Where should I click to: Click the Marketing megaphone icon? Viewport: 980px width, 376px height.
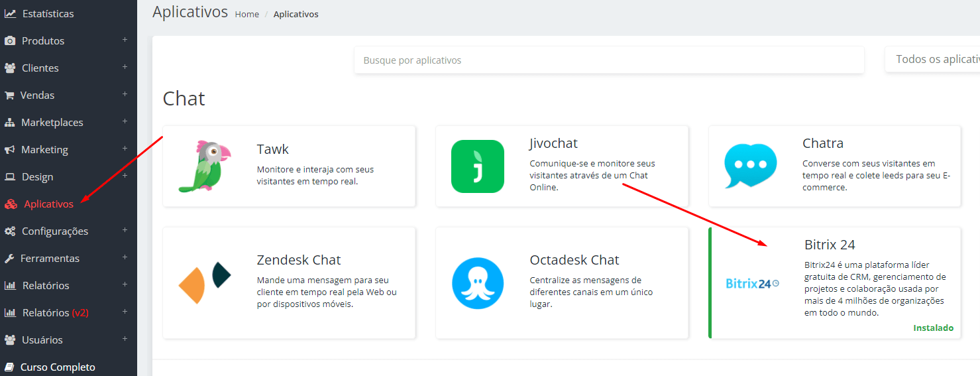click(10, 150)
